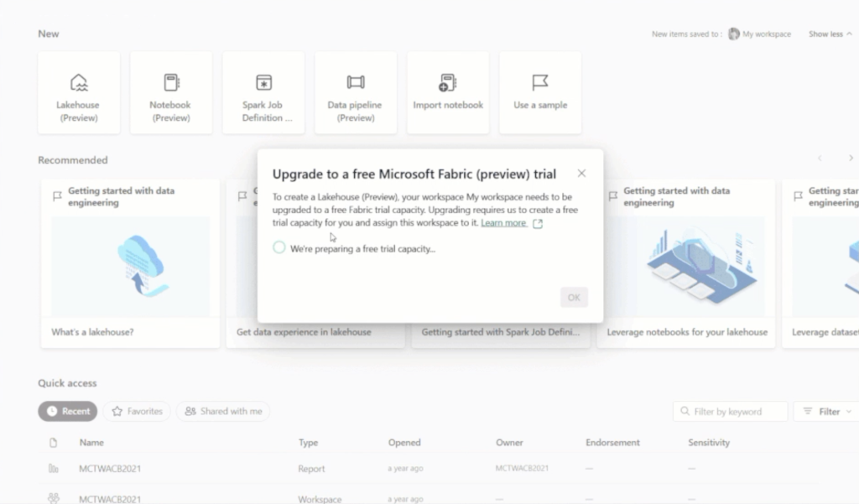Sort by the Endorsement column header
The image size is (859, 504).
(x=612, y=443)
